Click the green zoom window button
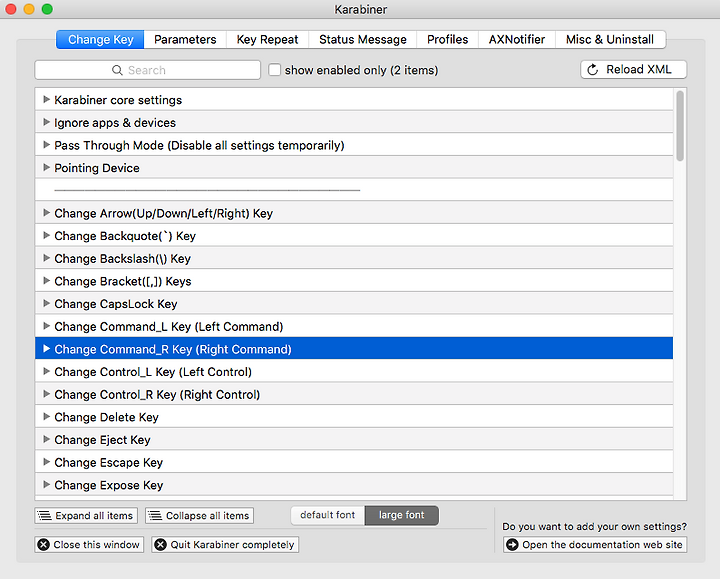The image size is (720, 579). click(x=47, y=9)
